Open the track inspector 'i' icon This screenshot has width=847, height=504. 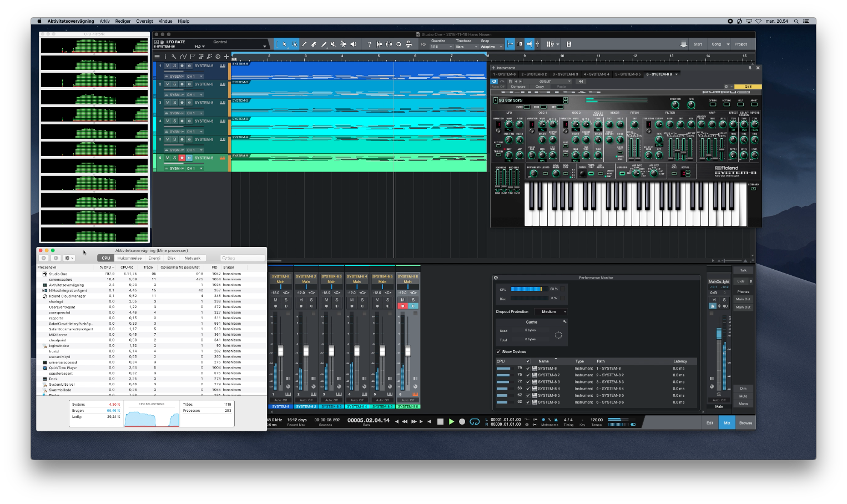(x=165, y=57)
